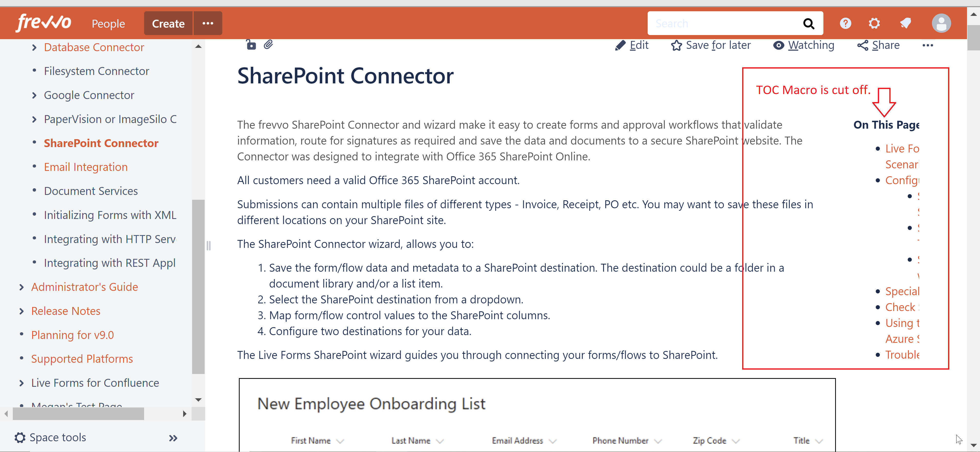The image size is (980, 452).
Task: Open page more-actions ellipsis menu
Action: click(x=927, y=45)
